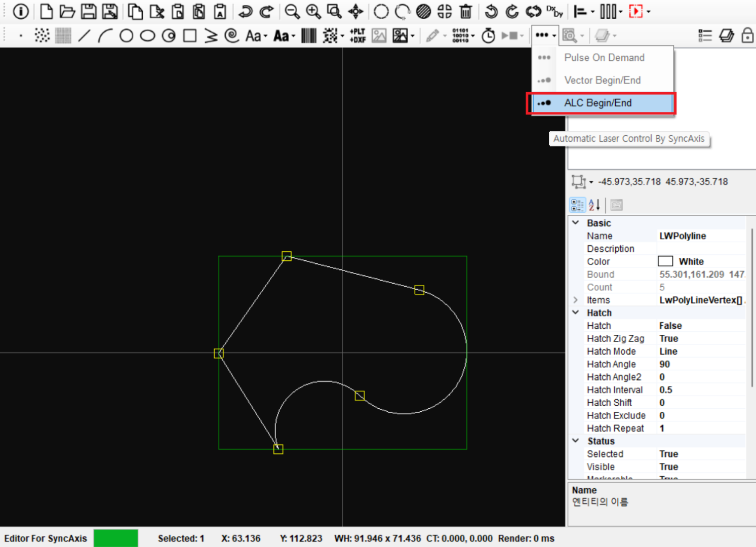Draw an ellipse entity
The width and height of the screenshot is (756, 547).
147,35
